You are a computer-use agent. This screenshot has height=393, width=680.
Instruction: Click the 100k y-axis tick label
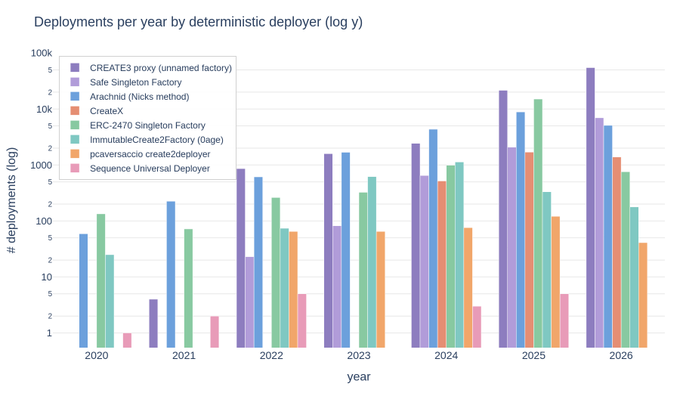pos(41,53)
